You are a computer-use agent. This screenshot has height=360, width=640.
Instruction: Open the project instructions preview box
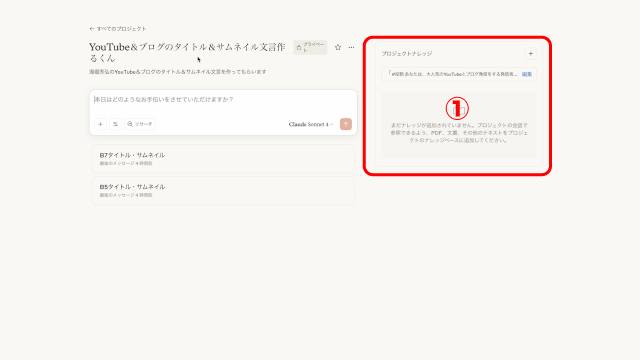point(459,74)
